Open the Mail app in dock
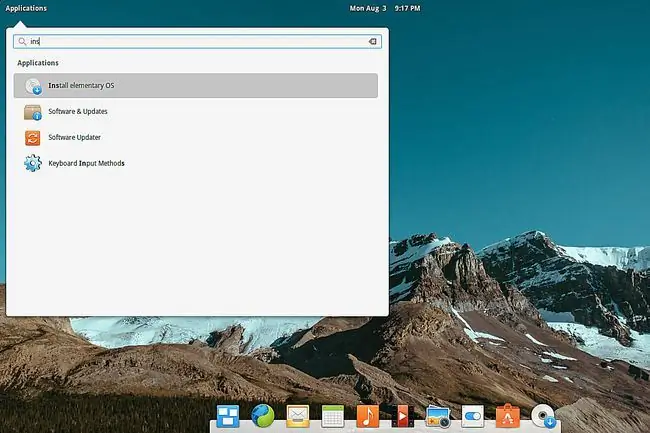 pos(298,416)
